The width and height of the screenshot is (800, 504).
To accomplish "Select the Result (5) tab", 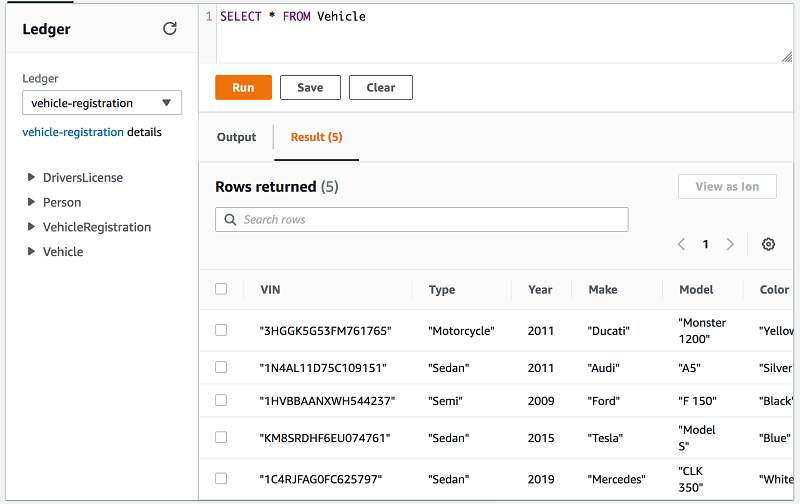I will [316, 137].
